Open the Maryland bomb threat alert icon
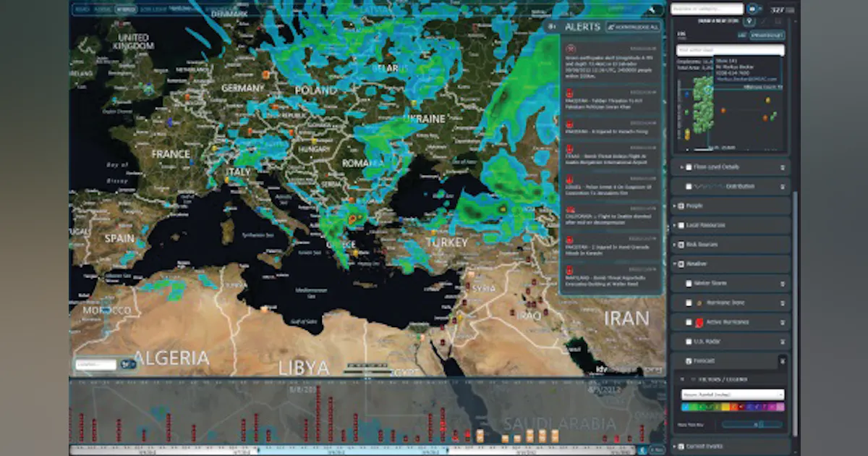Viewport: 868px width, 456px height. [x=569, y=270]
